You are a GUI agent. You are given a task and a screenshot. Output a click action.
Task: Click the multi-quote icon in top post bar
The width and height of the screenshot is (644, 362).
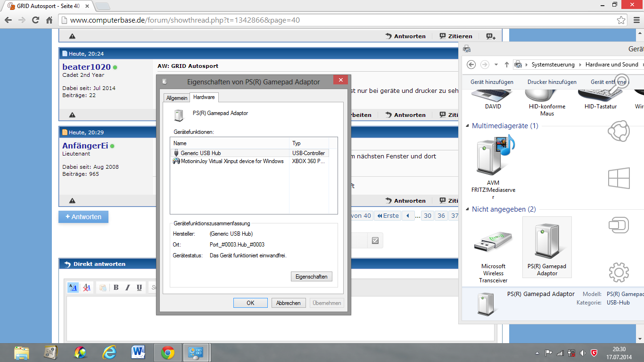pyautogui.click(x=491, y=36)
